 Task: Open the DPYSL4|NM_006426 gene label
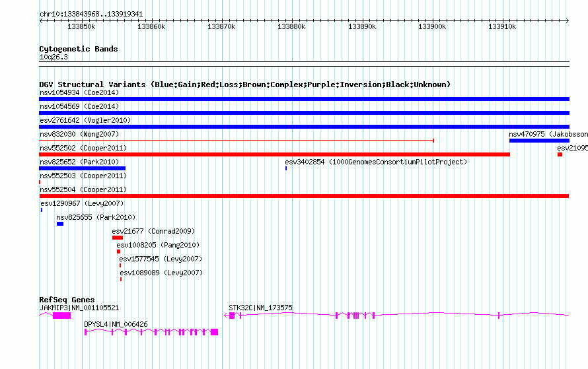click(x=116, y=324)
